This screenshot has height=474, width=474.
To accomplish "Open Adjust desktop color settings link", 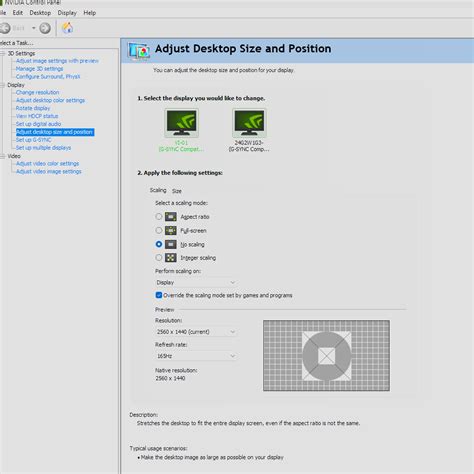I will coord(50,100).
